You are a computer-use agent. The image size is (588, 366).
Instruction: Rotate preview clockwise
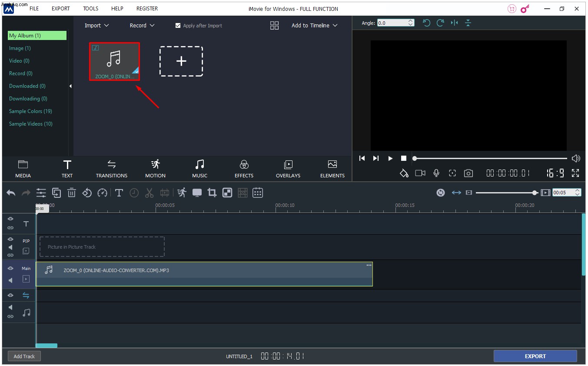[440, 23]
